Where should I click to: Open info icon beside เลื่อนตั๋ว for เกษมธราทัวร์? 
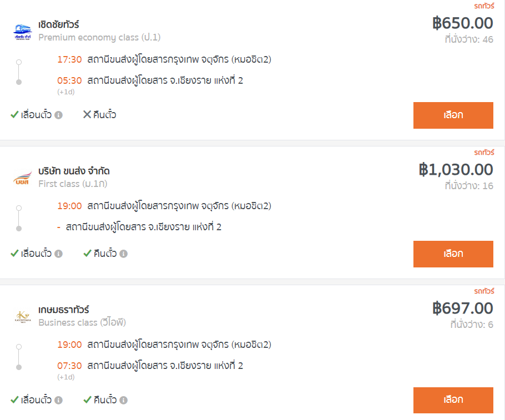58,400
